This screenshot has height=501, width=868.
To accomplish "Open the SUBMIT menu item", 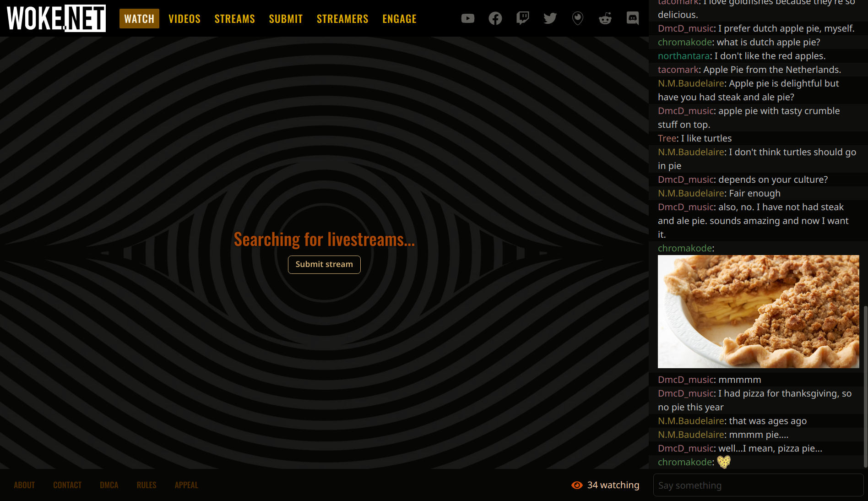I will tap(286, 19).
